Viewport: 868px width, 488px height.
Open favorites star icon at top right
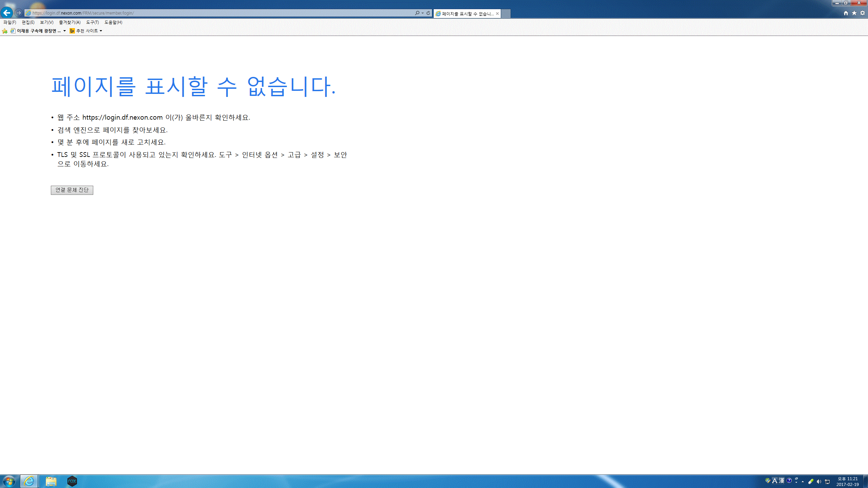[854, 13]
